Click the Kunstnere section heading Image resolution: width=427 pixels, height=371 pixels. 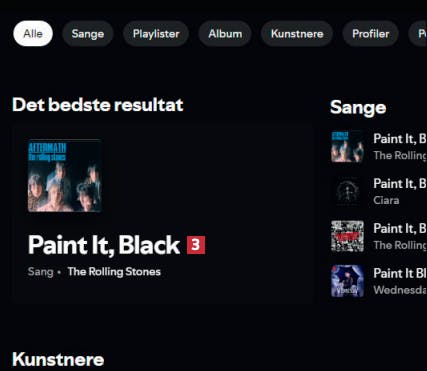[58, 359]
